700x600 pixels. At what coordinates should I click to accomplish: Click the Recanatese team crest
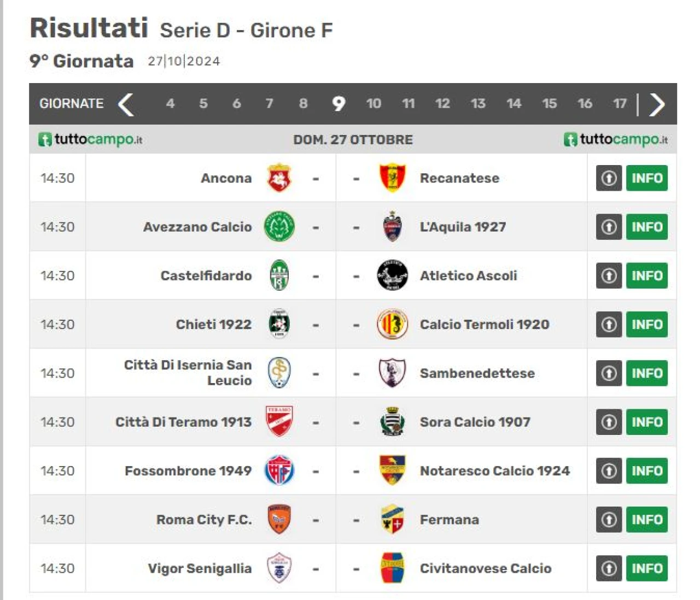392,178
